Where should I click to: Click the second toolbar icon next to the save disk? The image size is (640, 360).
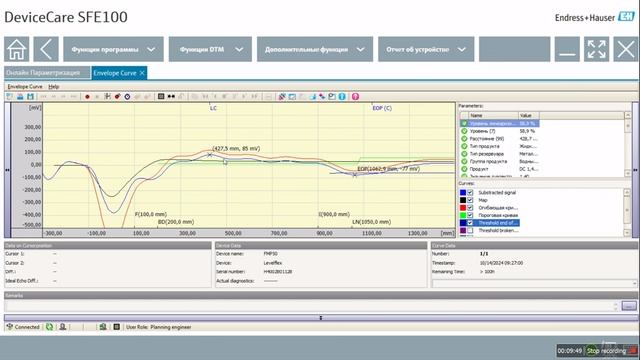(20, 97)
